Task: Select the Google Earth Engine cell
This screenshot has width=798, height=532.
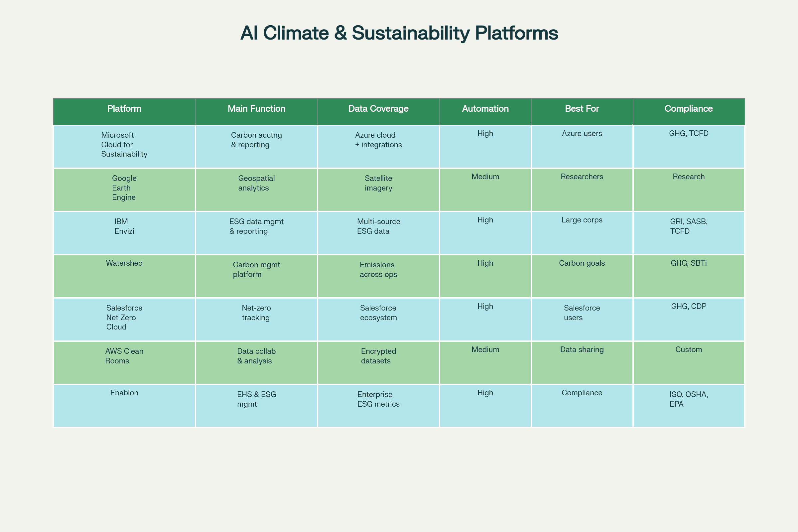Action: click(x=124, y=190)
